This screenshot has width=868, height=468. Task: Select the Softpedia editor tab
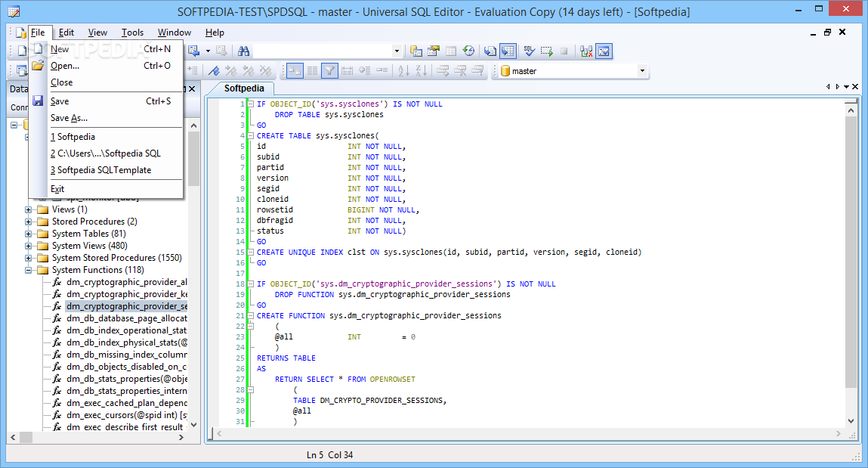[243, 88]
